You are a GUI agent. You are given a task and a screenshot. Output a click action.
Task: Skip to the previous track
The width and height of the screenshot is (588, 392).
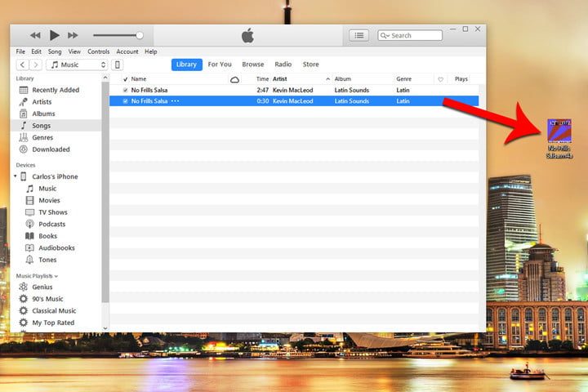coord(35,35)
